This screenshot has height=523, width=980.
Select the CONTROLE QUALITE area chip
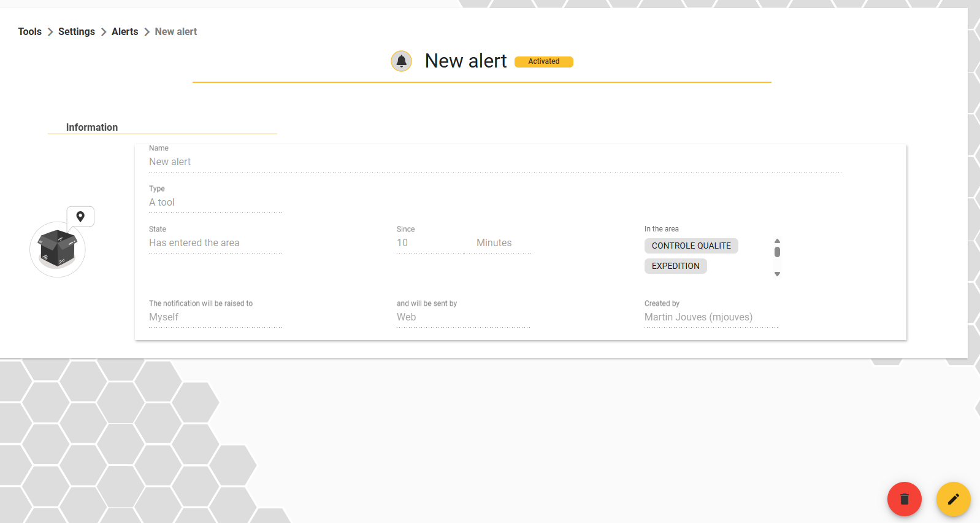(x=691, y=246)
